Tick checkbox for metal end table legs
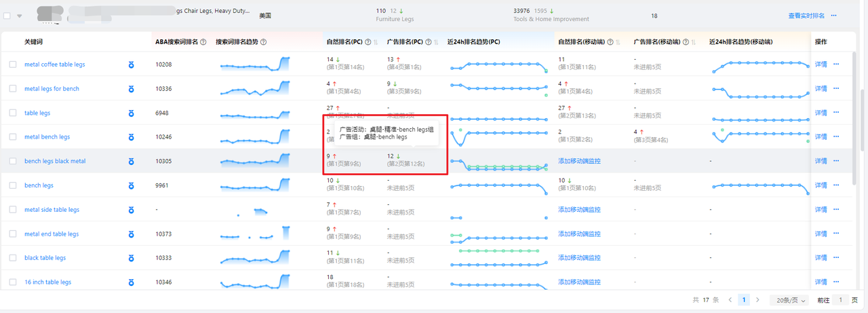The width and height of the screenshot is (868, 313). click(x=13, y=234)
